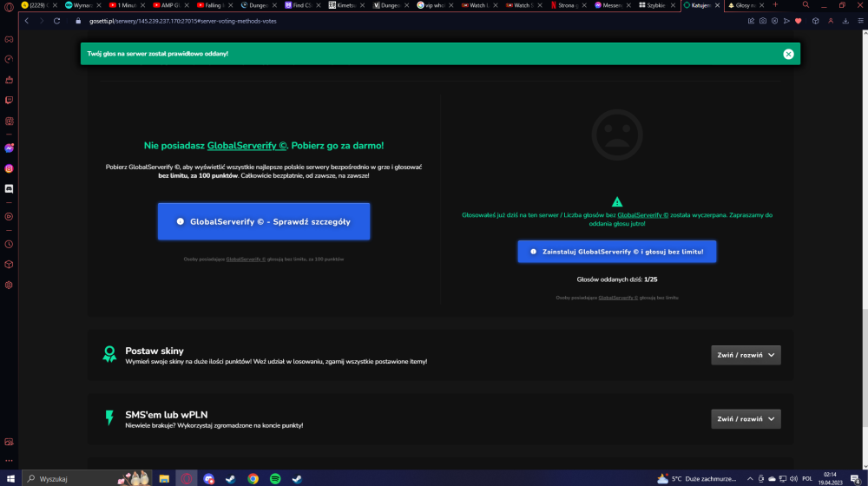Open Discord from the Windows taskbar
Viewport: 868px width, 486px height.
208,479
